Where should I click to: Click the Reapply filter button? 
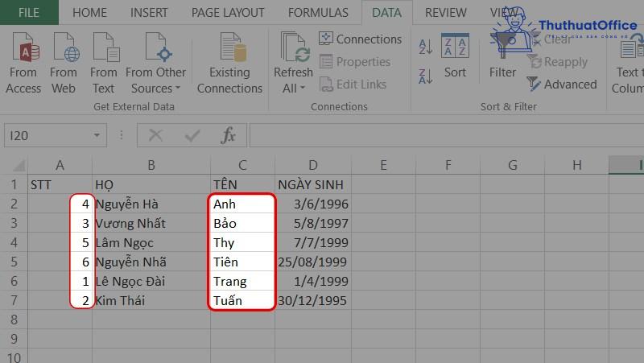558,62
